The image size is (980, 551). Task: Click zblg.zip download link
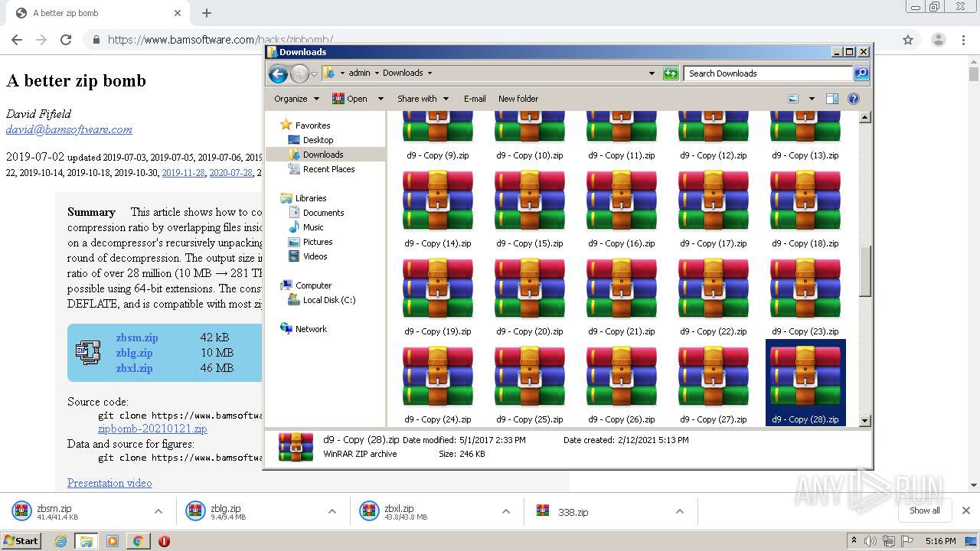(134, 353)
